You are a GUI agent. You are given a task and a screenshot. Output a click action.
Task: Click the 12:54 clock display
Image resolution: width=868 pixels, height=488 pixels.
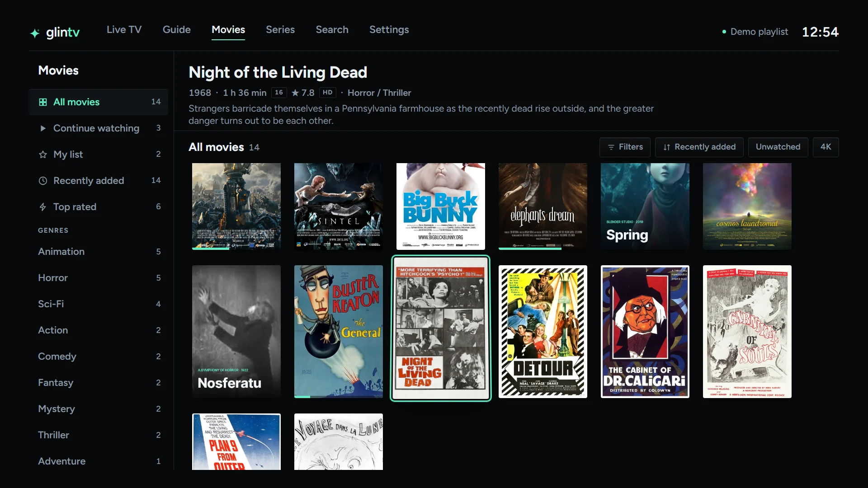[820, 32]
